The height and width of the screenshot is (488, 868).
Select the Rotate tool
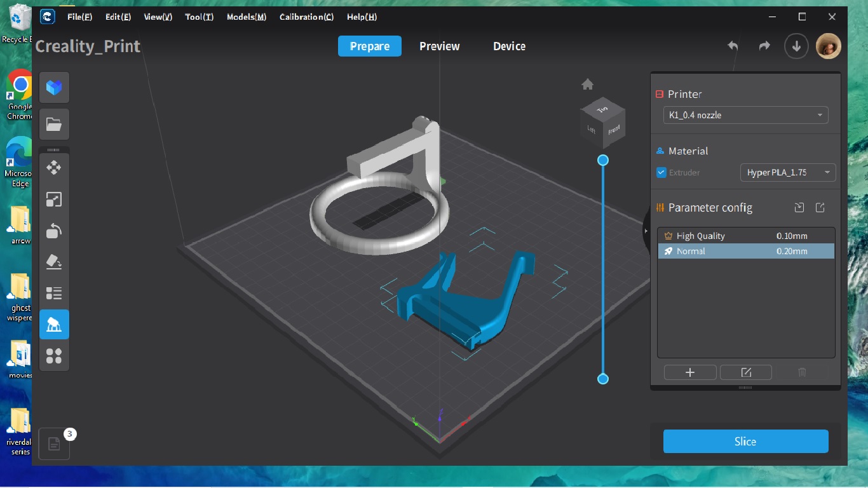click(x=54, y=230)
